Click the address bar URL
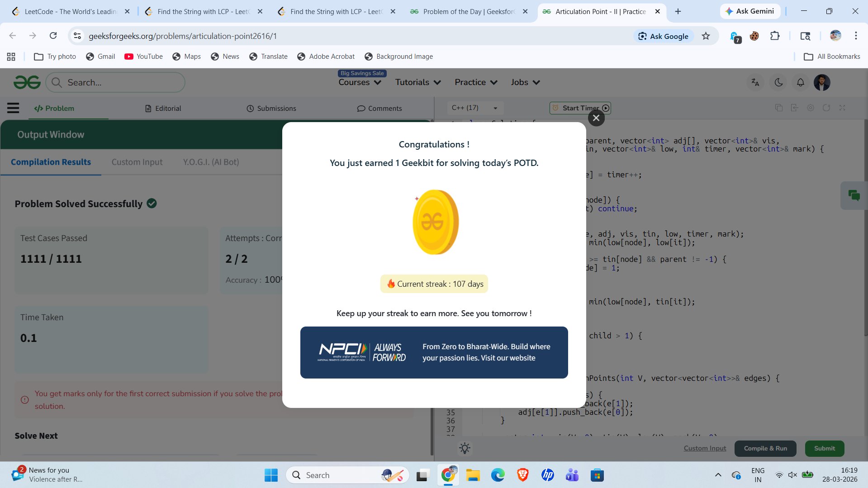 (x=183, y=36)
